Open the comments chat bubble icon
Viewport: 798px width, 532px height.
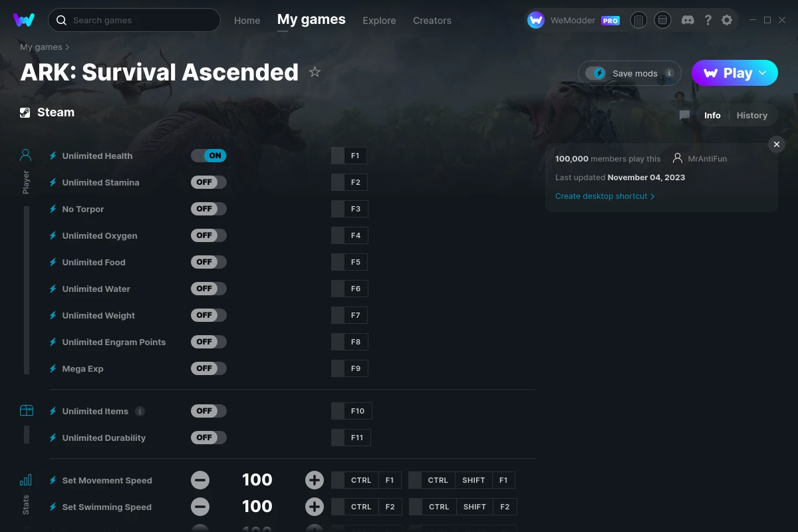pyautogui.click(x=684, y=115)
